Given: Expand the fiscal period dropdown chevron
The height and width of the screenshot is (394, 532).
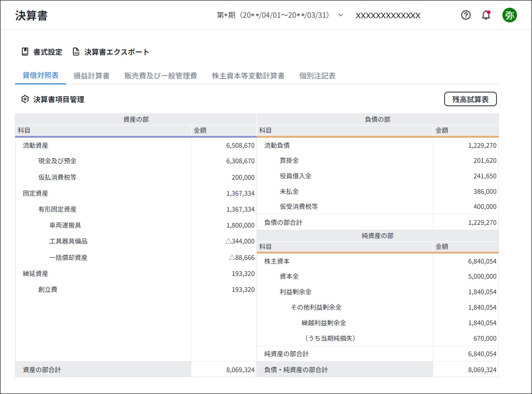Looking at the screenshot, I should (x=341, y=15).
